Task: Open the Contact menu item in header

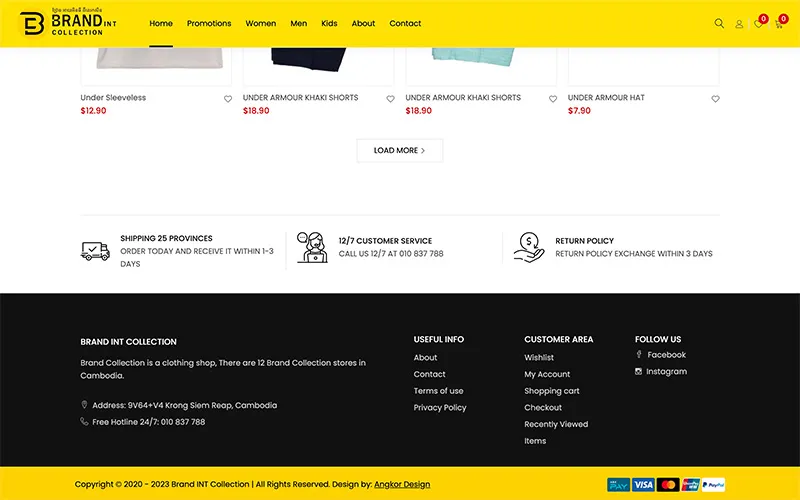Action: [x=405, y=23]
